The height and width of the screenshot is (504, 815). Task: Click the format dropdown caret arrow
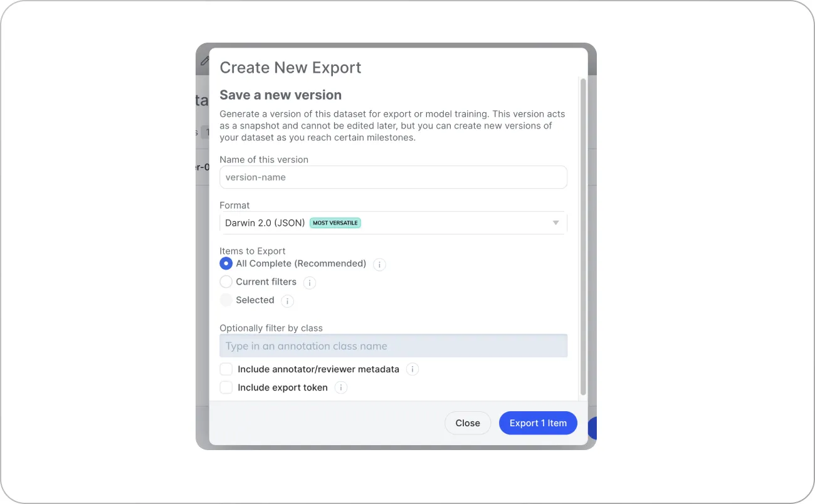point(555,223)
